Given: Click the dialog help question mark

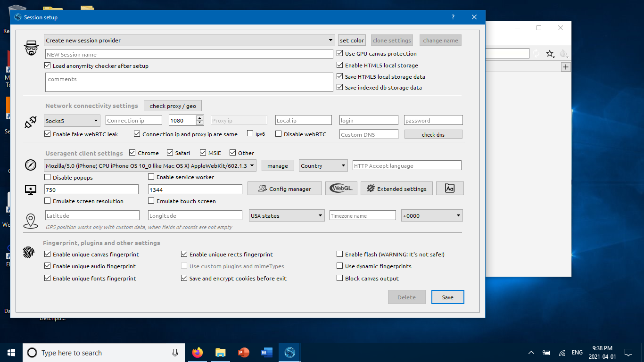Looking at the screenshot, I should tap(453, 17).
